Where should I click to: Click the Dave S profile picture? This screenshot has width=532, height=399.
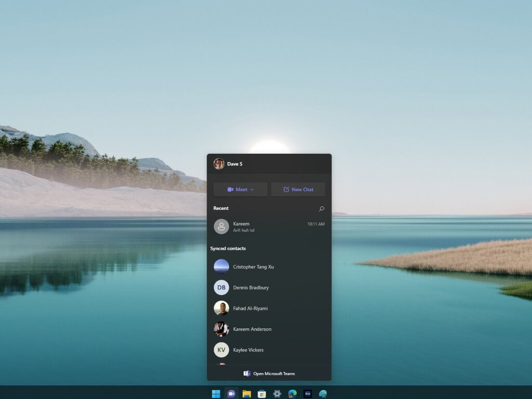219,164
